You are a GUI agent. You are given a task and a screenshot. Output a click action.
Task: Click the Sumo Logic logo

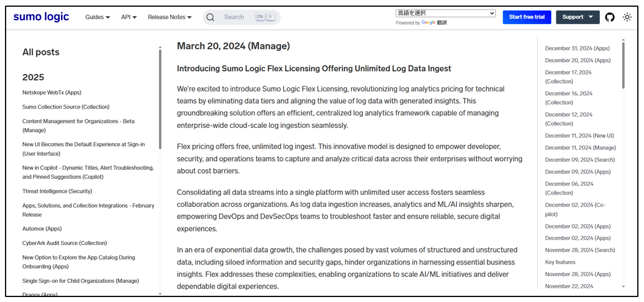pos(41,17)
